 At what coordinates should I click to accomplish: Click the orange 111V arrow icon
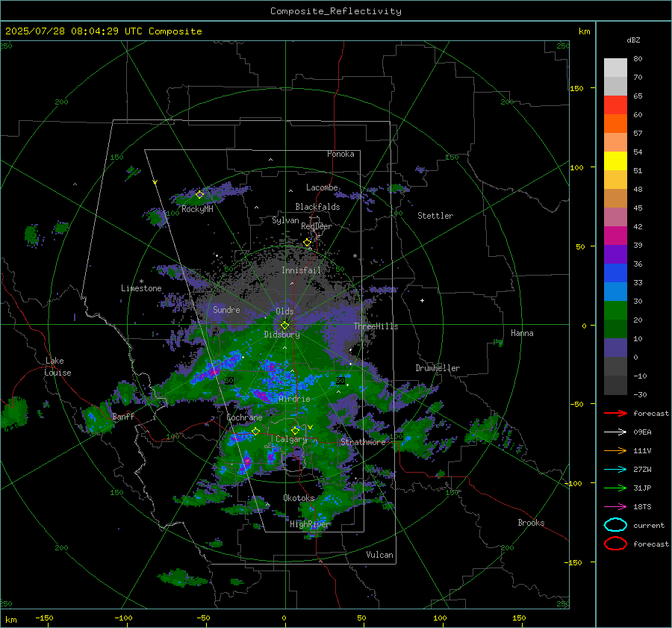pyautogui.click(x=615, y=450)
